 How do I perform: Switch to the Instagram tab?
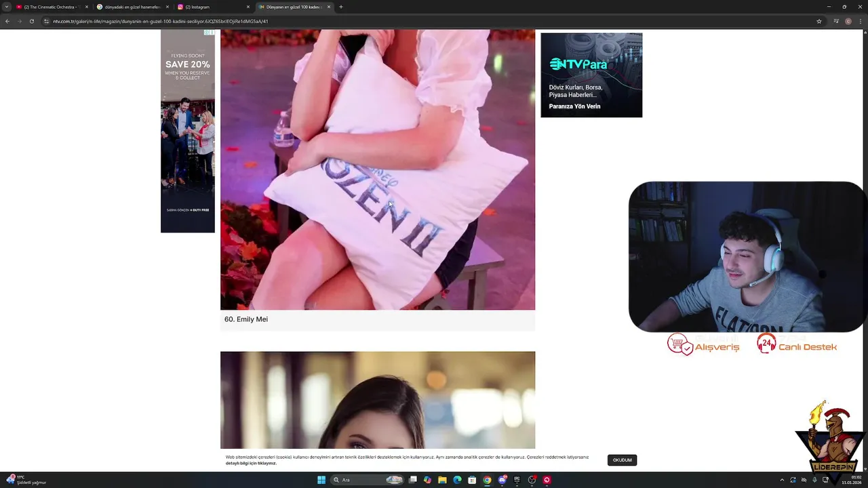(213, 7)
